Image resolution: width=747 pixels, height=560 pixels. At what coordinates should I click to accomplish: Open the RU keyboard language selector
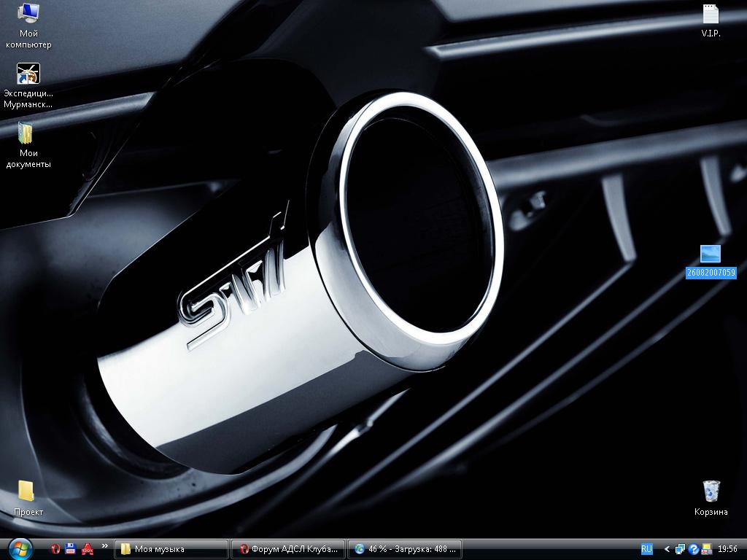[x=646, y=548]
